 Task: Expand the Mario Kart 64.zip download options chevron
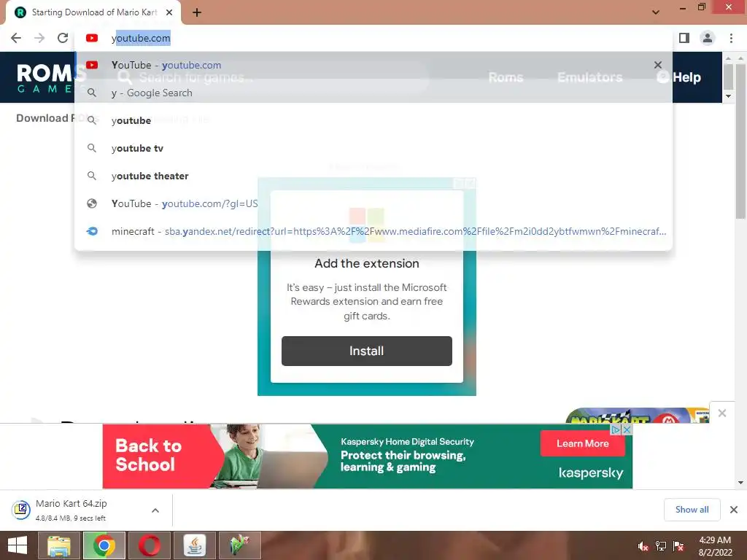pos(155,510)
